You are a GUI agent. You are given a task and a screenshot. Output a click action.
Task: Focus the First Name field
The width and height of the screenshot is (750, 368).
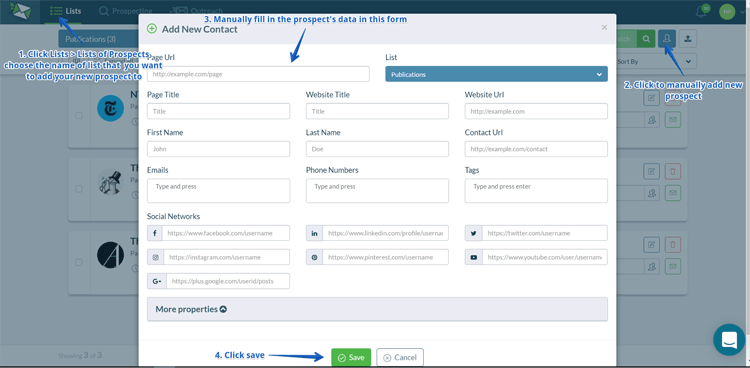coord(219,149)
